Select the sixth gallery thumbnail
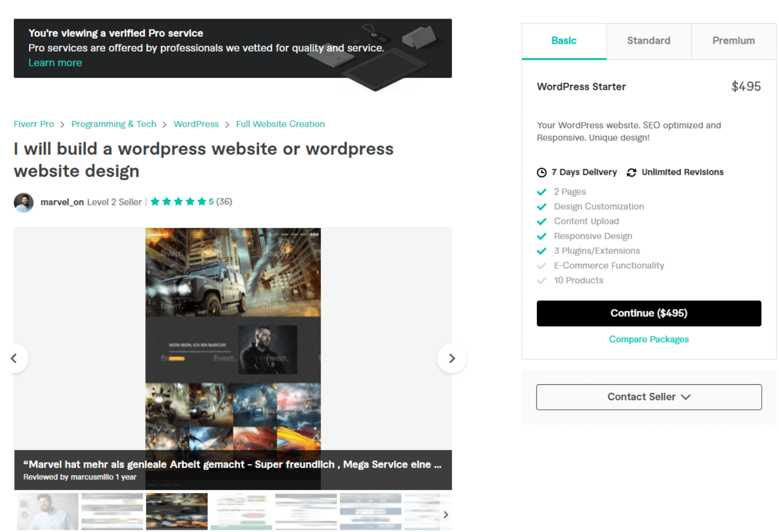Screen dimensions: 779x532 pyautogui.click(x=371, y=512)
